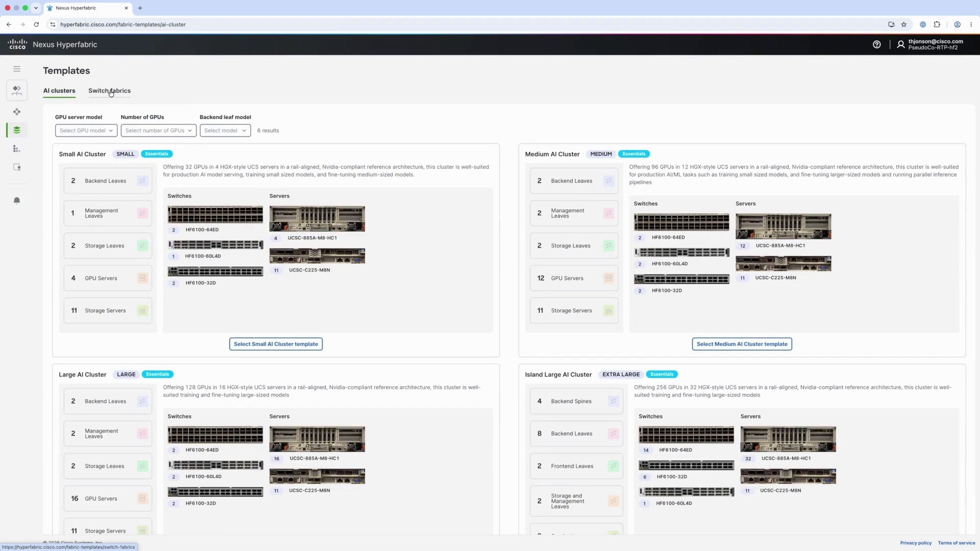Open the user account profile icon

(901, 44)
